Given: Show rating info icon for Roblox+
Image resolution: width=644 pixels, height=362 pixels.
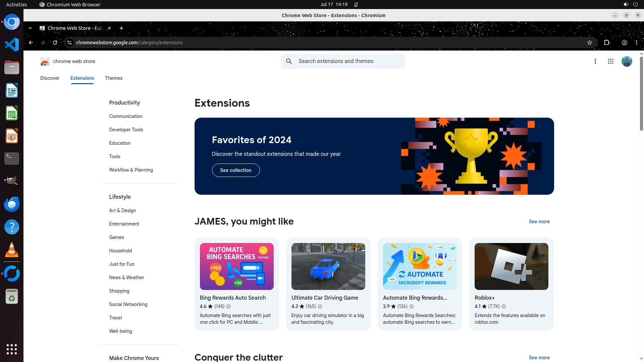Looking at the screenshot, I should (x=503, y=306).
